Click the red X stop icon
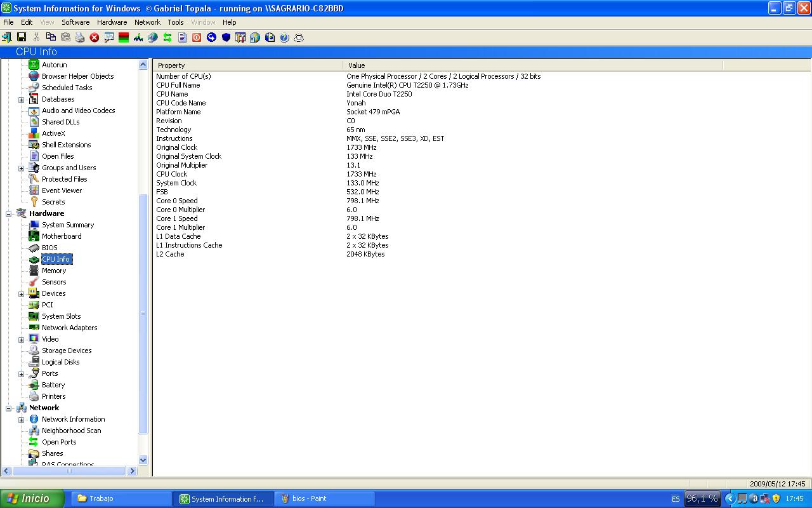The width and height of the screenshot is (812, 508). click(95, 37)
